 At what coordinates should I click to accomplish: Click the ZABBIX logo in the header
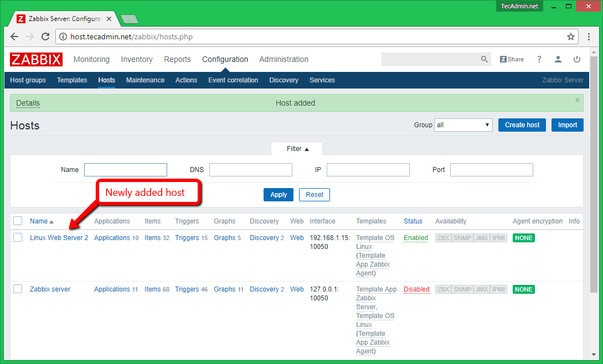pos(35,59)
